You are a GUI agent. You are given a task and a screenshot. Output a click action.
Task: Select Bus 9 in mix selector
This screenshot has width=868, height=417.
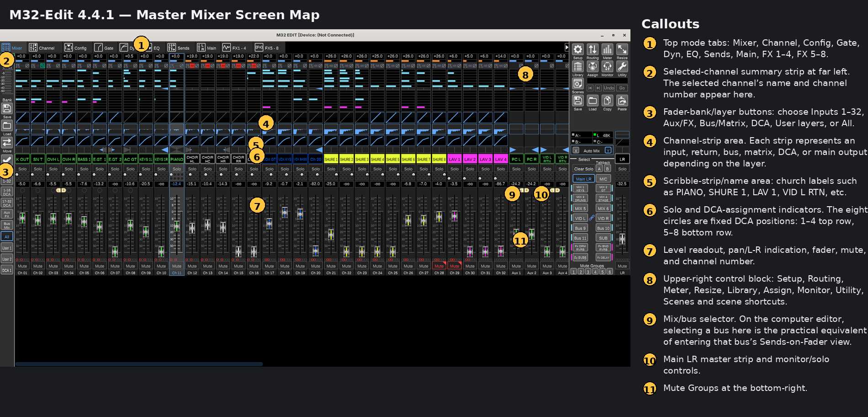[x=580, y=228]
